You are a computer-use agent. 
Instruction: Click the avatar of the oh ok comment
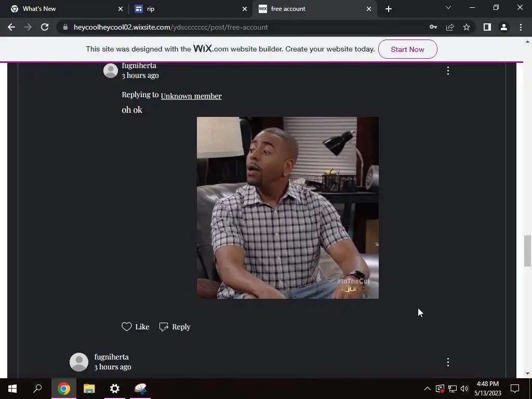[x=111, y=71]
